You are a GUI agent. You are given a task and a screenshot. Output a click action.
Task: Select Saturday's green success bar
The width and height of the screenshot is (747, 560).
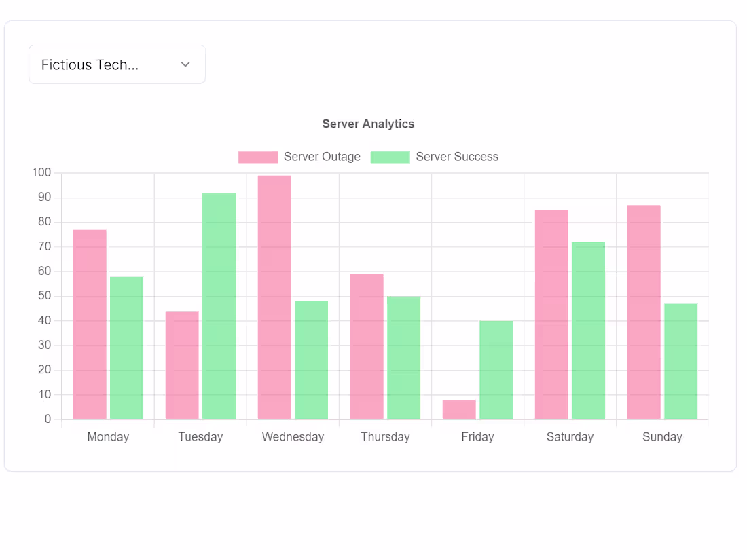(x=588, y=331)
